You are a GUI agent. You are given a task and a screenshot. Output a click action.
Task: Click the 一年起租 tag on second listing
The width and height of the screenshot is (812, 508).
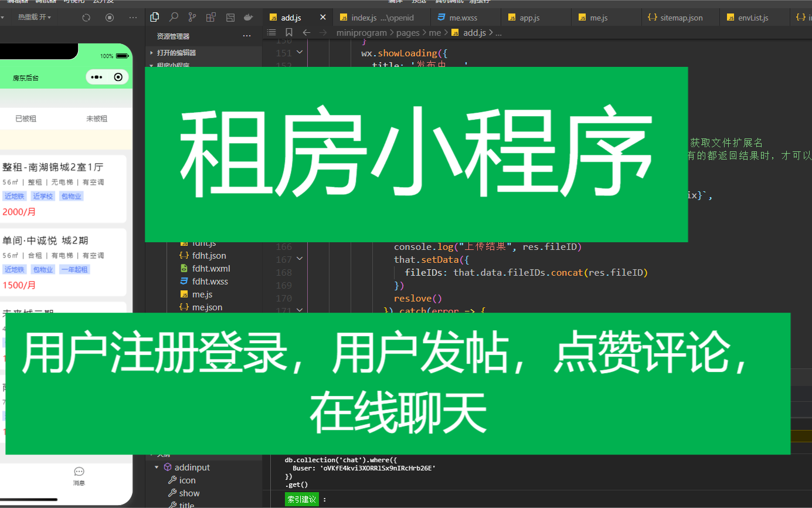point(74,270)
